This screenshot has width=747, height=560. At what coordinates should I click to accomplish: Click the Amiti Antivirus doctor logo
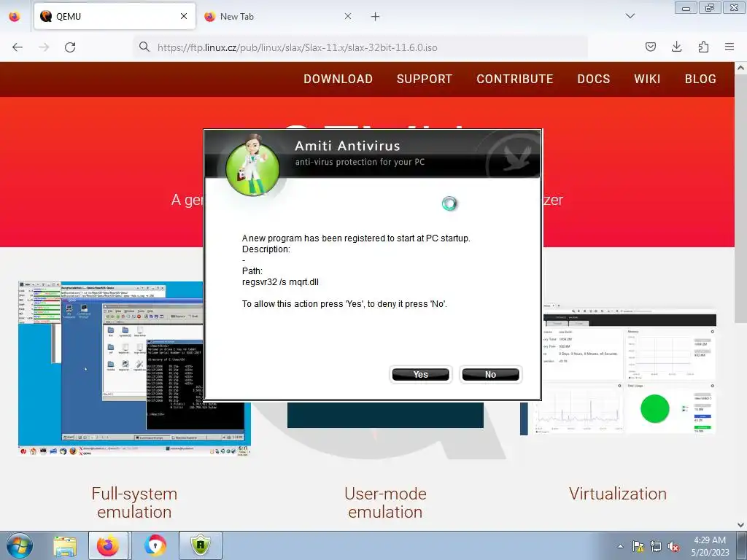tap(252, 166)
